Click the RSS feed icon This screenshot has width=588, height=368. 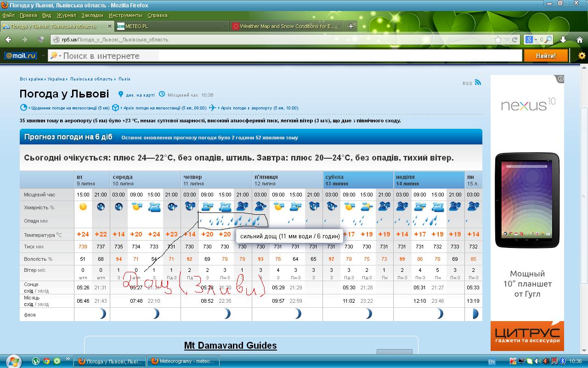478,82
